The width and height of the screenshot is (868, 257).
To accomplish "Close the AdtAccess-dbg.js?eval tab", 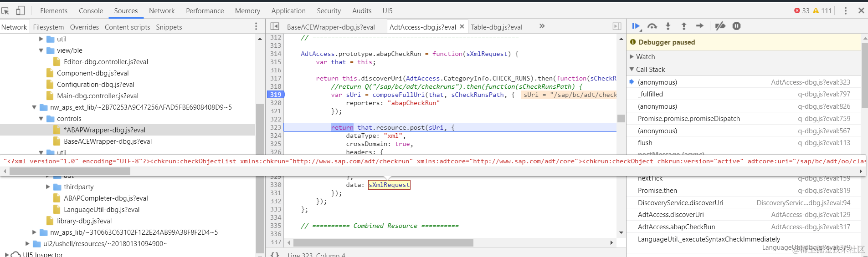I will click(462, 26).
